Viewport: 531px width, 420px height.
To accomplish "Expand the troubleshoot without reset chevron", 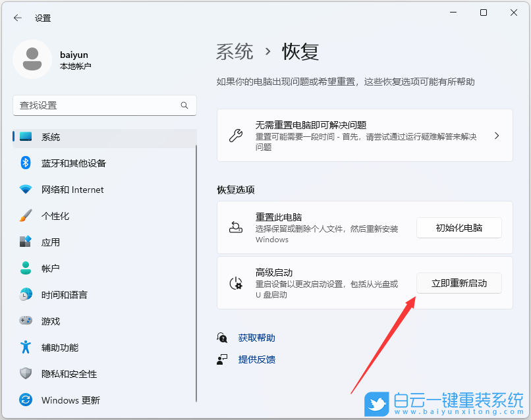I will pyautogui.click(x=497, y=136).
